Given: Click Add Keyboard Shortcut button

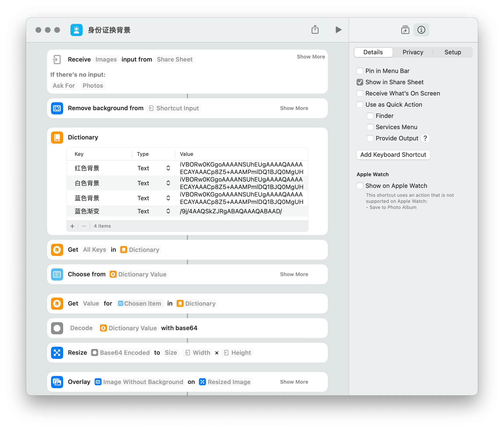Looking at the screenshot, I should pos(393,155).
